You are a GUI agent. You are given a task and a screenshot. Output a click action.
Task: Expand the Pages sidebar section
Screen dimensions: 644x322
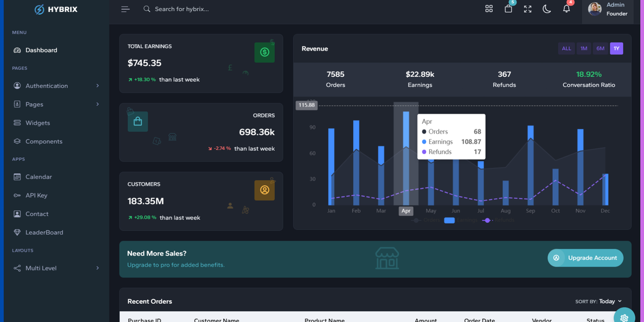tap(35, 104)
